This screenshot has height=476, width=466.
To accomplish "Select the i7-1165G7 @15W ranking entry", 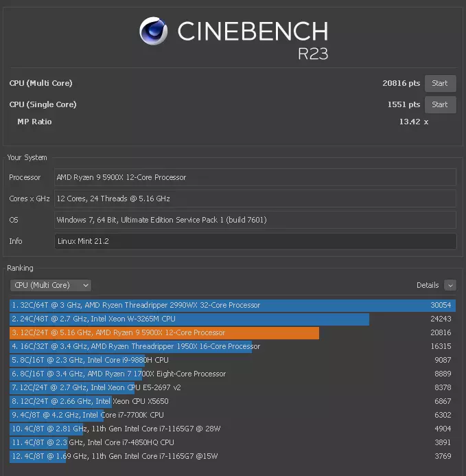I will pyautogui.click(x=233, y=456).
